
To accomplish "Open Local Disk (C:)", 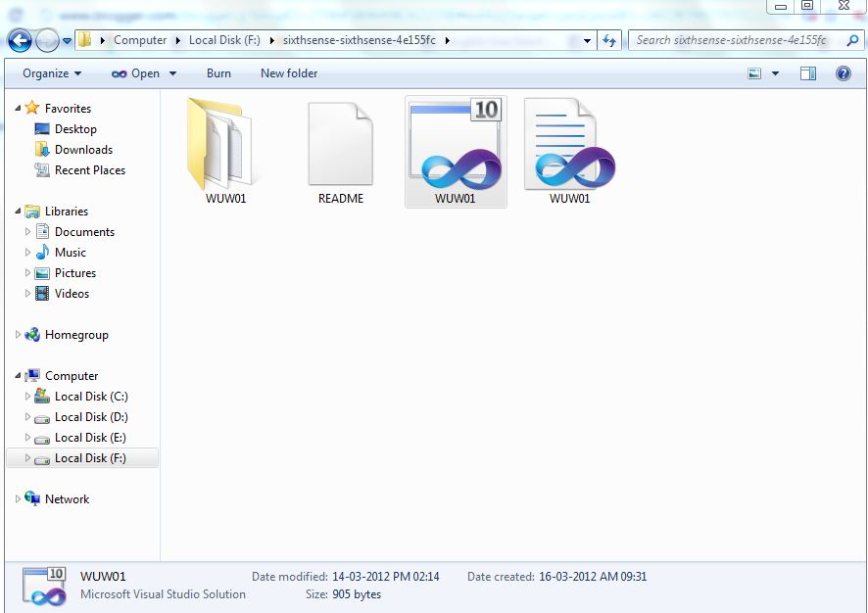I will 91,397.
